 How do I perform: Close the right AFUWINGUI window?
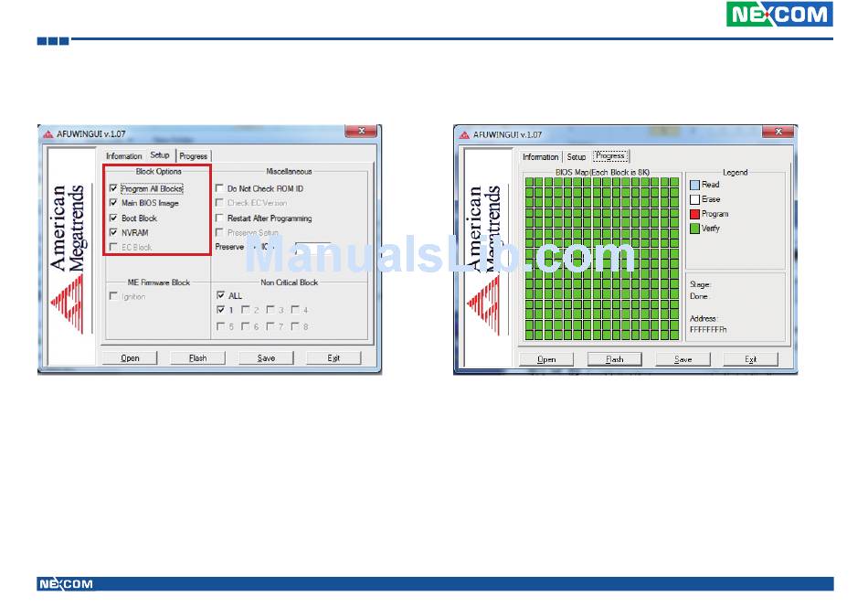pyautogui.click(x=778, y=132)
